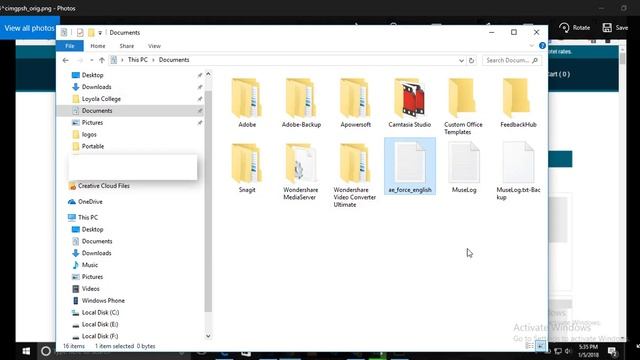Viewport: 640px width, 360px height.
Task: Click This PC in the address bar
Action: (138, 60)
